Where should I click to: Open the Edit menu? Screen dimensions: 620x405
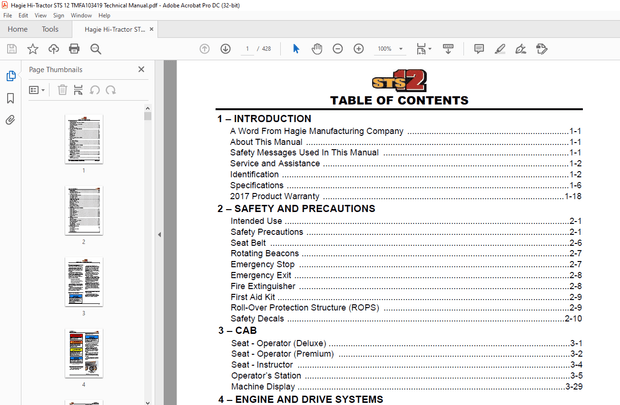coord(23,15)
